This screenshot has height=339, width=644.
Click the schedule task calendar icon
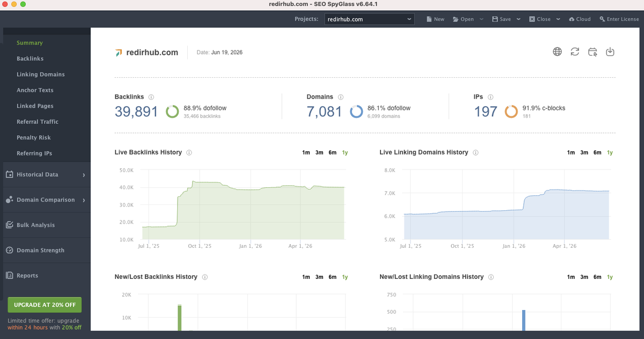click(592, 51)
